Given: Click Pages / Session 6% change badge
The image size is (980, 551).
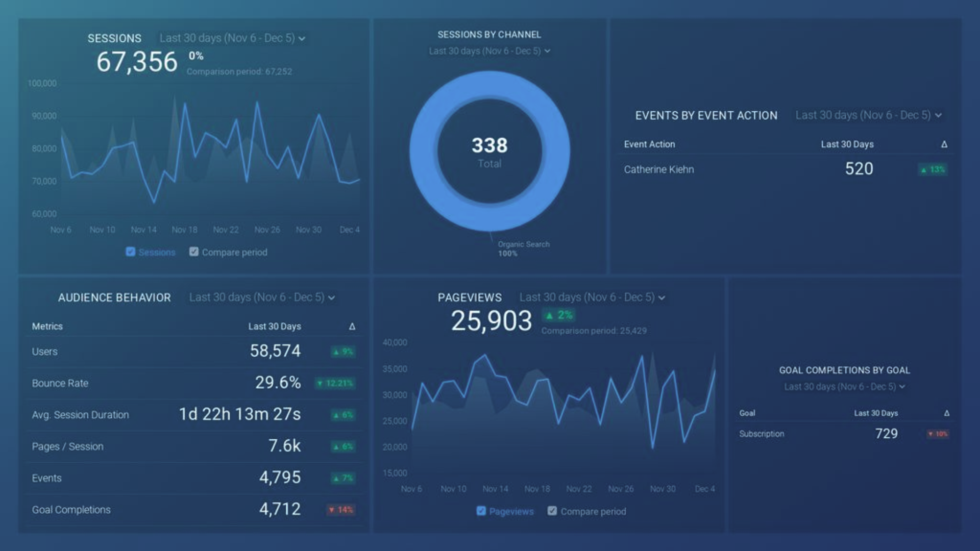Looking at the screenshot, I should [x=343, y=446].
